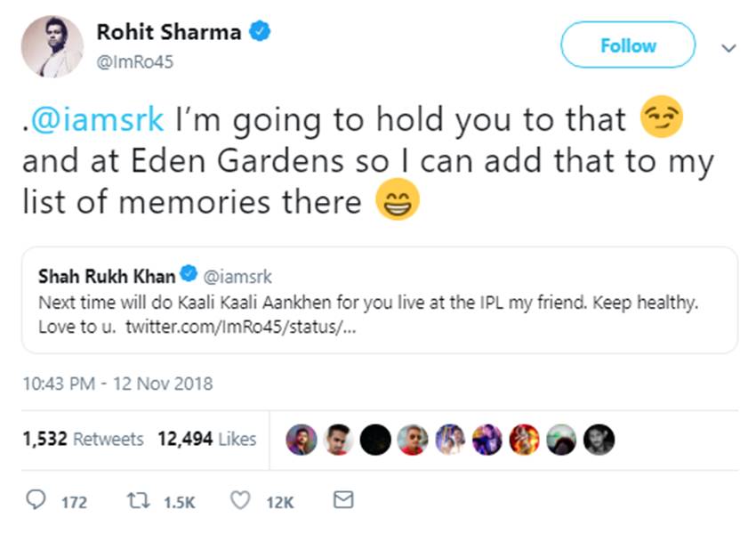Click the envelope direct message icon
Image resolution: width=756 pixels, height=534 pixels.
coord(342,500)
